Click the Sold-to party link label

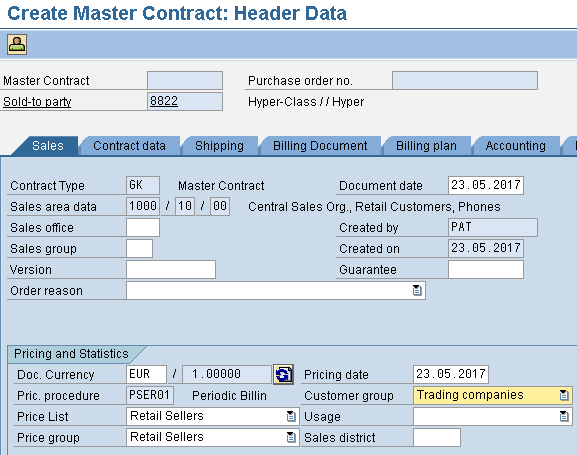point(37,102)
